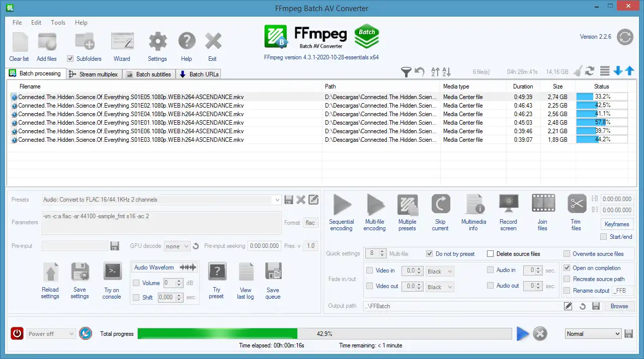Open Normal priority dropdown
This screenshot has width=644, height=359.
593,334
